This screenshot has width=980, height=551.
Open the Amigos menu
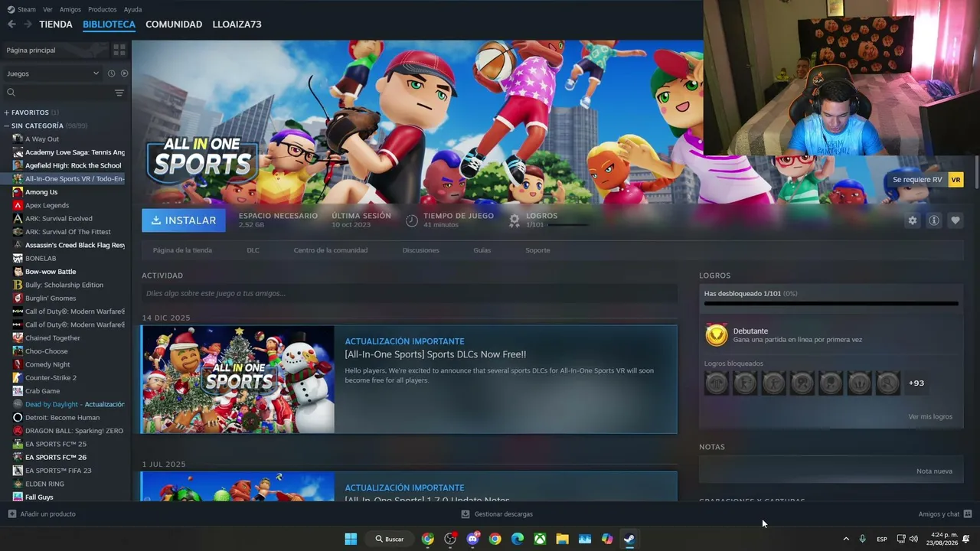tap(70, 9)
